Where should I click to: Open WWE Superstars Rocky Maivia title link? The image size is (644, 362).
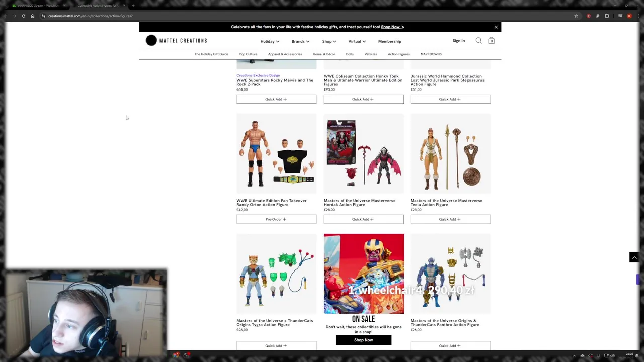point(275,82)
